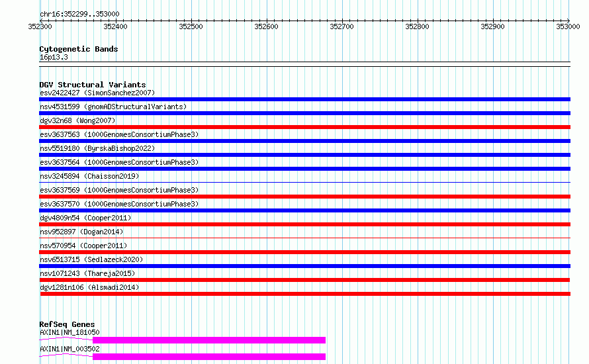The width and height of the screenshot is (589, 364).
Task: Click the nsv952897 (Dogan2014) label
Action: [x=81, y=232]
